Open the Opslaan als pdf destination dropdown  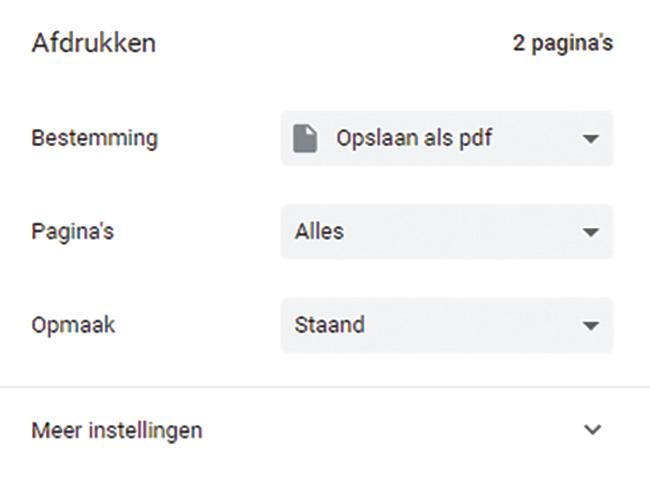coord(446,139)
